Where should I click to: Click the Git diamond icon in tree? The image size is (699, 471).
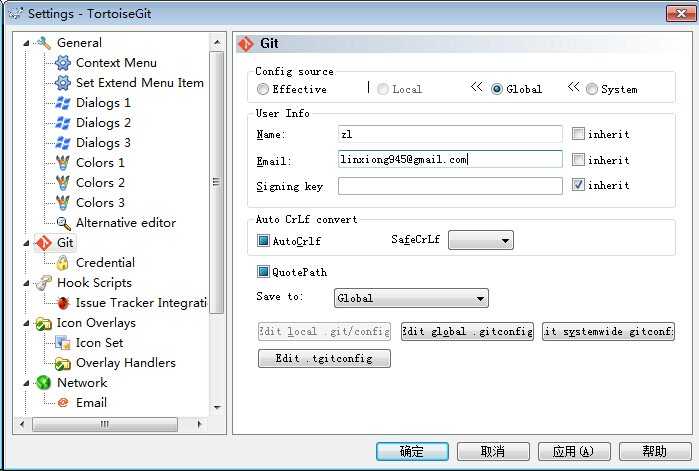[x=44, y=243]
